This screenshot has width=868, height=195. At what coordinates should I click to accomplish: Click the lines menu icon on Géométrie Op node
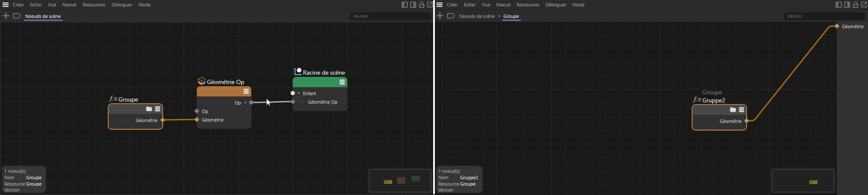coord(246,91)
